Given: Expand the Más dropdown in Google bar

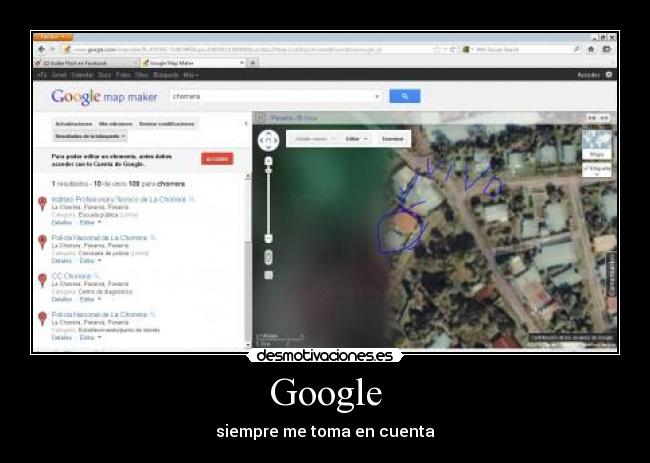Looking at the screenshot, I should 191,75.
